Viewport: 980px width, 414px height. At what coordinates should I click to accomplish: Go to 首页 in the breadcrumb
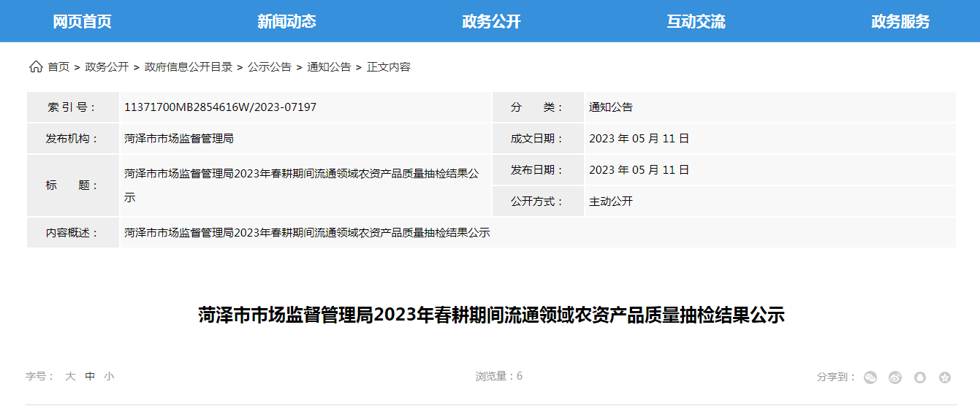point(58,67)
